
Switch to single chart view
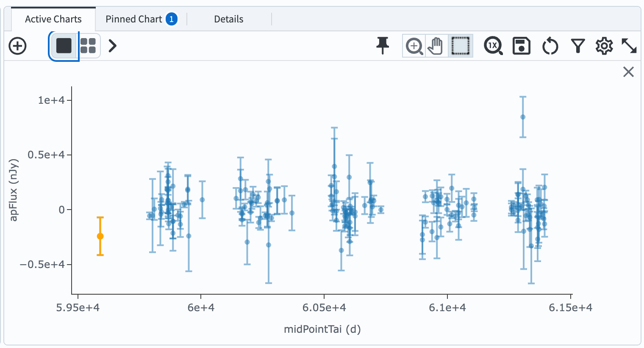coord(64,46)
